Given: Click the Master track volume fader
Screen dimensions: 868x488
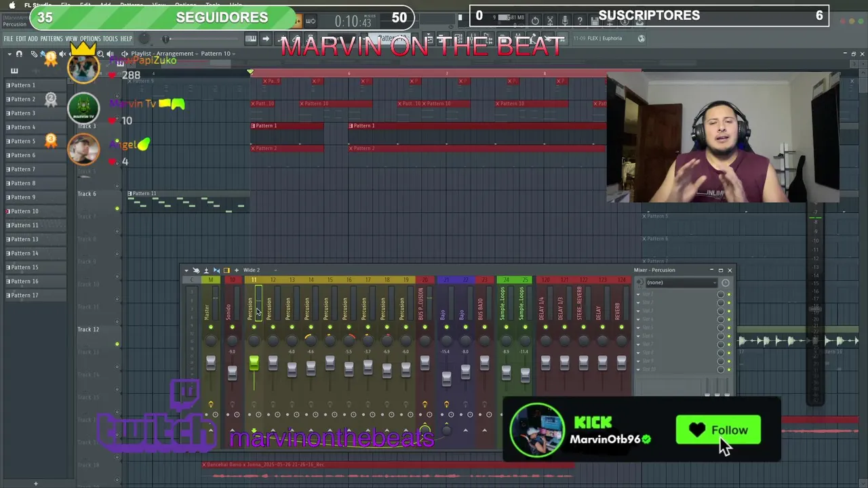Looking at the screenshot, I should coord(211,363).
